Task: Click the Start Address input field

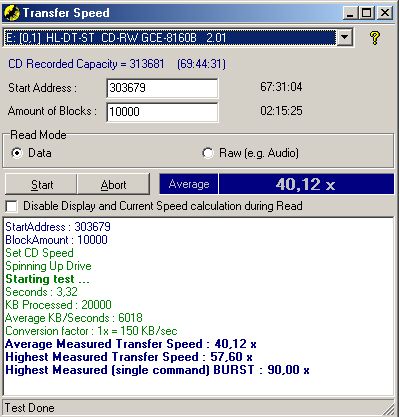Action: (162, 88)
